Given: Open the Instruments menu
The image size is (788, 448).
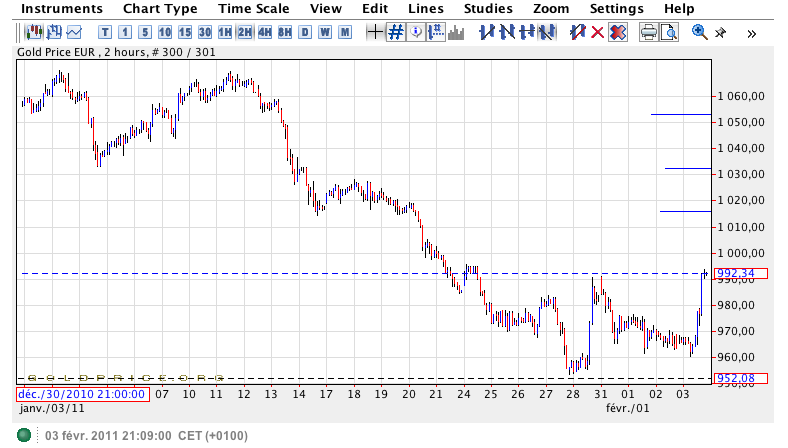Looking at the screenshot, I should coord(62,9).
